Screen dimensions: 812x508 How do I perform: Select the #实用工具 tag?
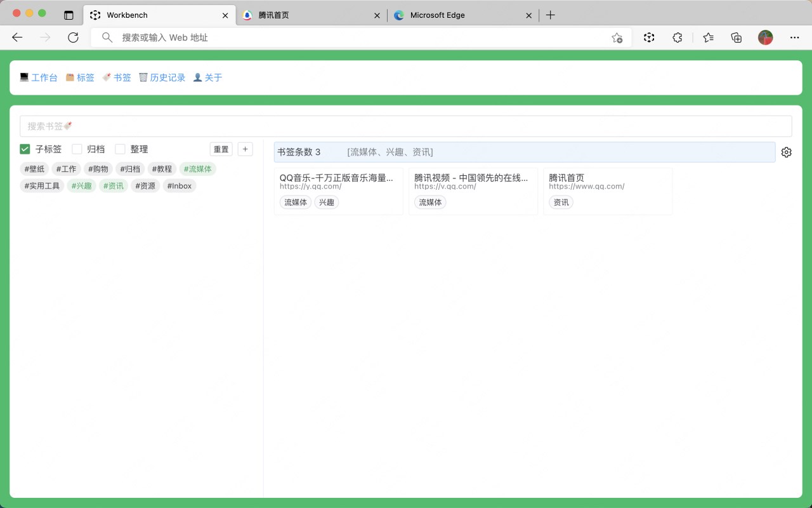click(x=42, y=186)
